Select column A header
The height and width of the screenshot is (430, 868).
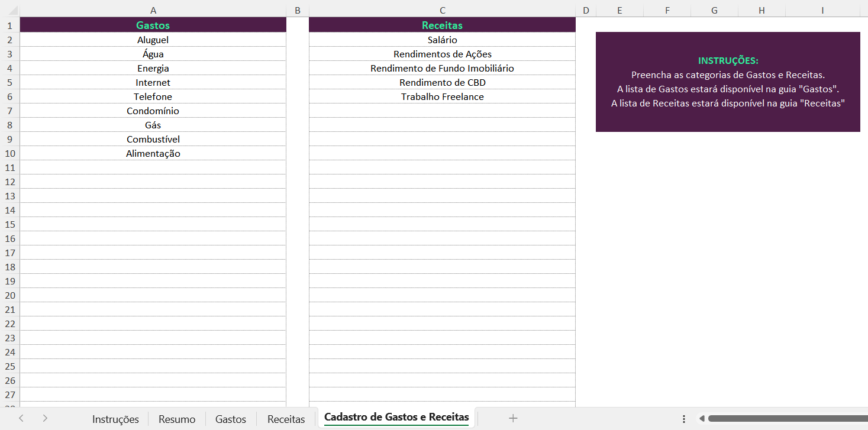coord(153,11)
